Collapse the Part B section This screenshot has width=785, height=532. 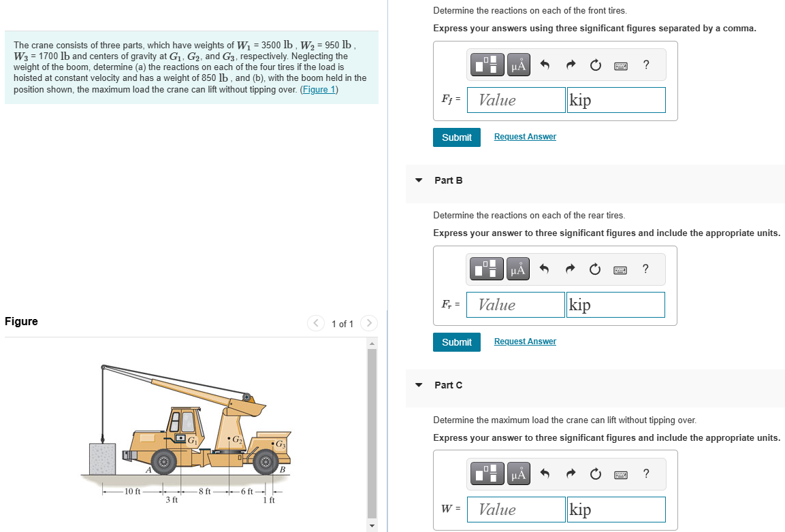tap(418, 180)
